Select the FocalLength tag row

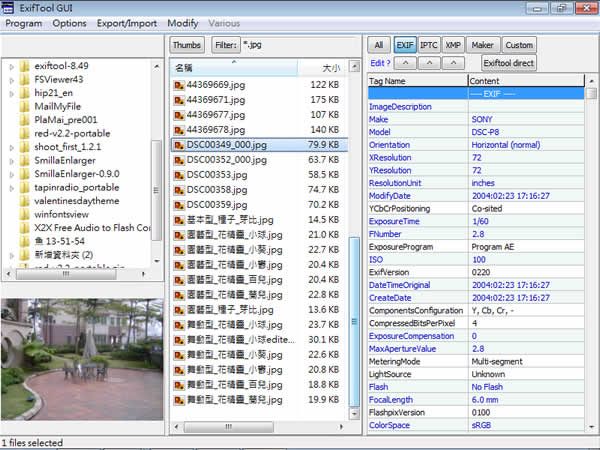(x=476, y=400)
